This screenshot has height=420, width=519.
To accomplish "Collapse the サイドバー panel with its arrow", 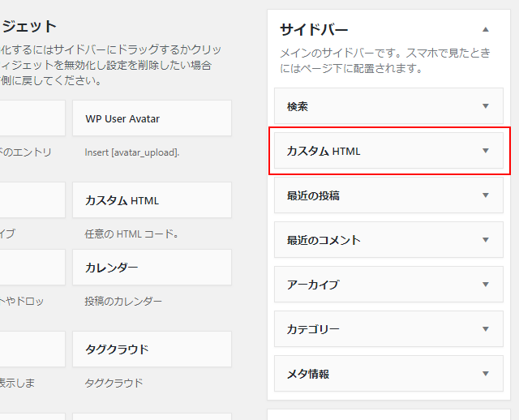I will point(486,29).
